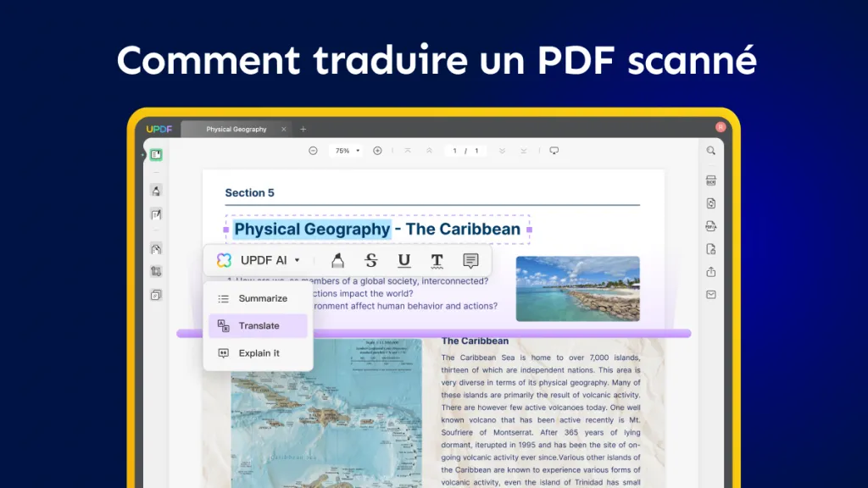Toggle the annotation tool in the left sidebar
The width and height of the screenshot is (868, 488).
click(x=156, y=191)
